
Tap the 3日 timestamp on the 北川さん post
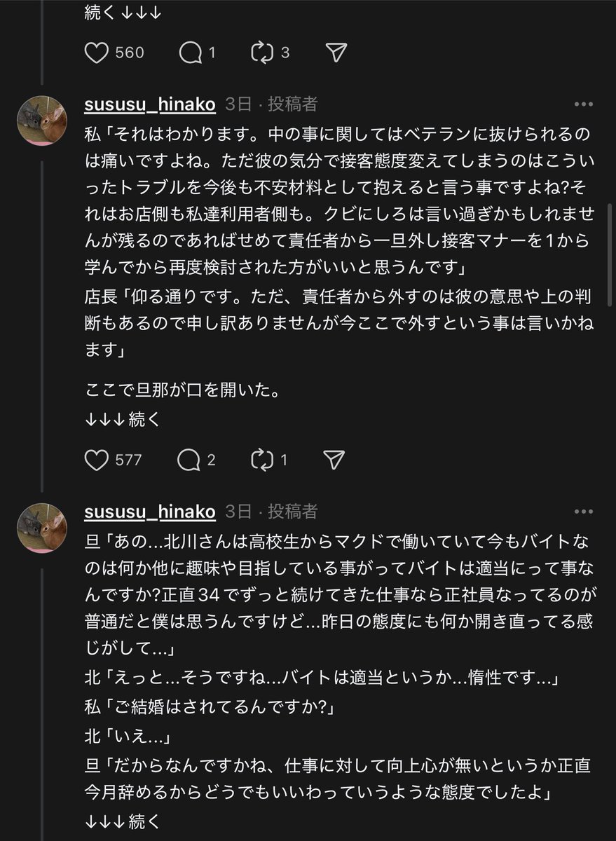pos(238,512)
